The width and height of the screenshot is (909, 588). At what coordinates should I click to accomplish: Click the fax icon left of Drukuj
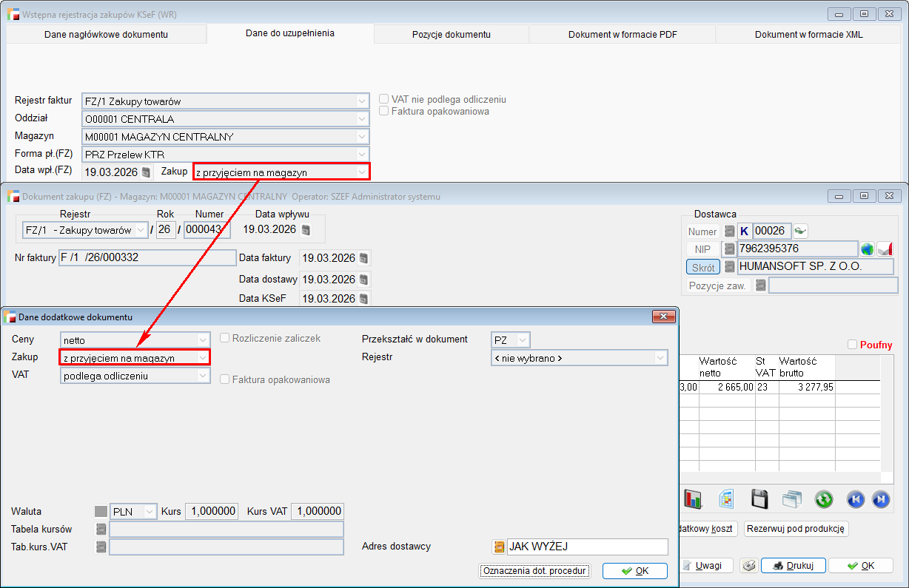pyautogui.click(x=749, y=566)
